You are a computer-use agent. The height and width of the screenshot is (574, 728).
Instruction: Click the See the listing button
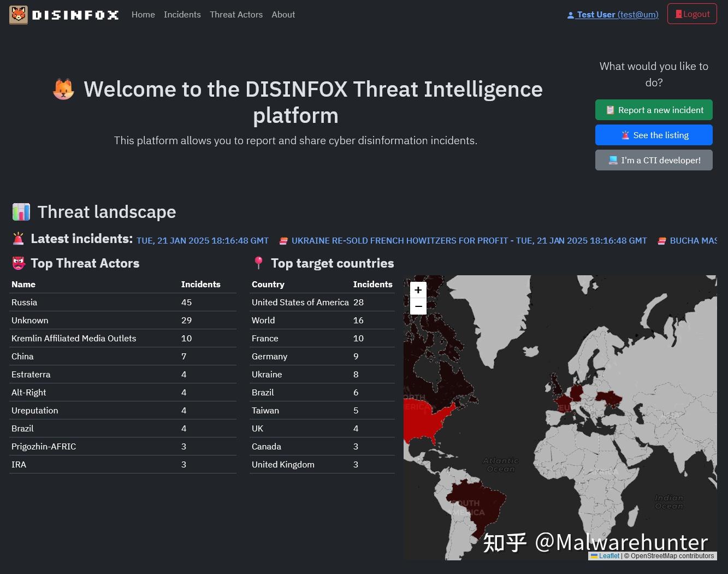click(654, 135)
